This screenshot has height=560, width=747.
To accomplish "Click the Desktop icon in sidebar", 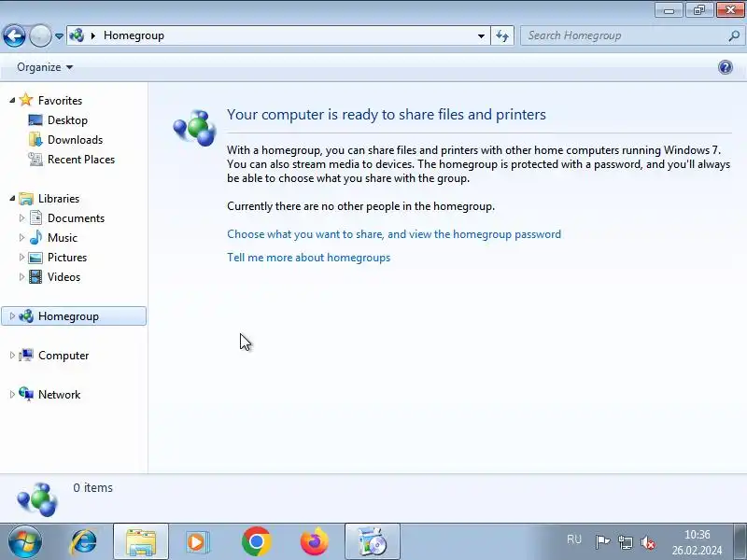I will tap(35, 120).
